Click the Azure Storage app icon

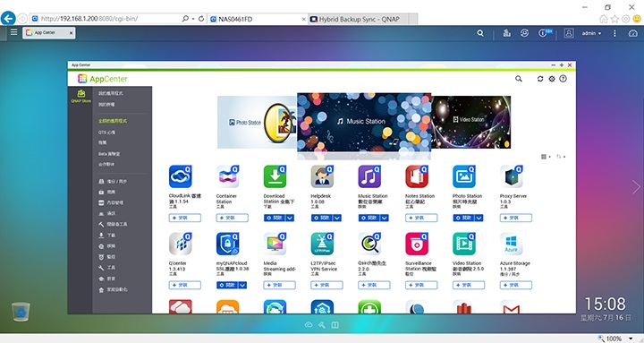(x=512, y=244)
